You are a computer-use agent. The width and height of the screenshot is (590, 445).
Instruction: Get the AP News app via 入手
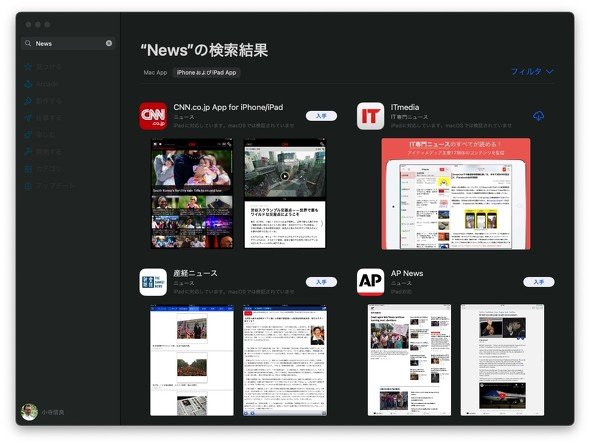pos(538,282)
